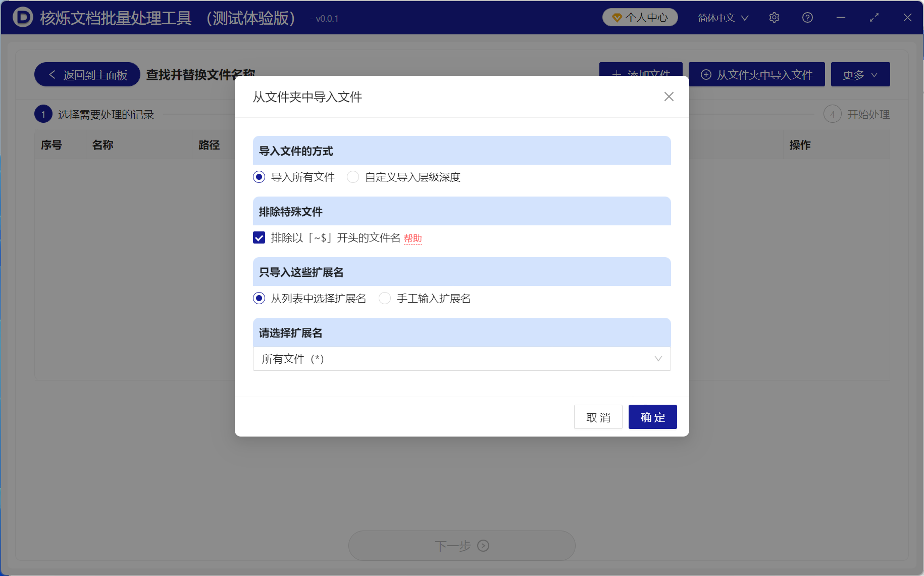Close the 从文件夹中导入文件 dialog
Viewport: 924px width, 576px height.
coord(669,97)
